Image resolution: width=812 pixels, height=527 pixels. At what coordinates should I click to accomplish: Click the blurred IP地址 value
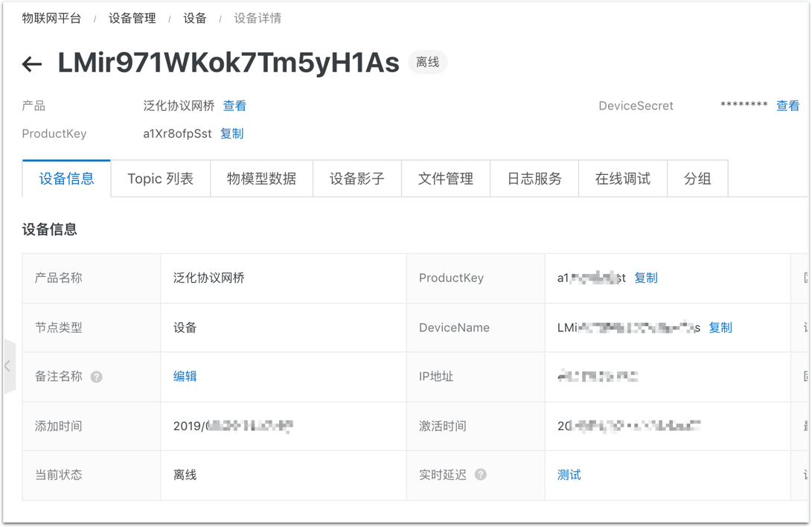coord(598,377)
